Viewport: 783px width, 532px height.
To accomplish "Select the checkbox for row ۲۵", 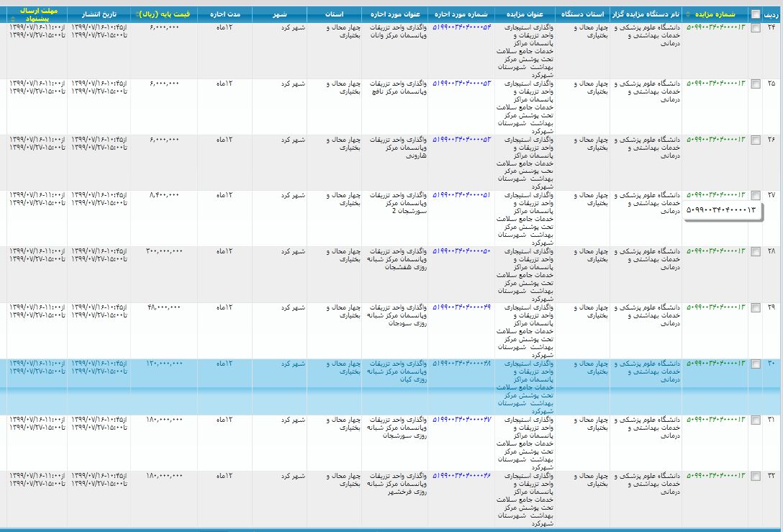I will tap(755, 84).
